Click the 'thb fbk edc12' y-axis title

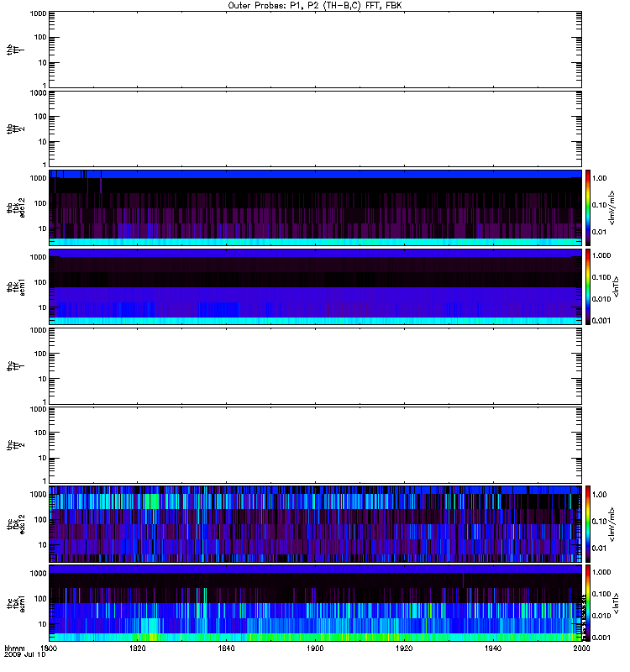click(x=16, y=207)
